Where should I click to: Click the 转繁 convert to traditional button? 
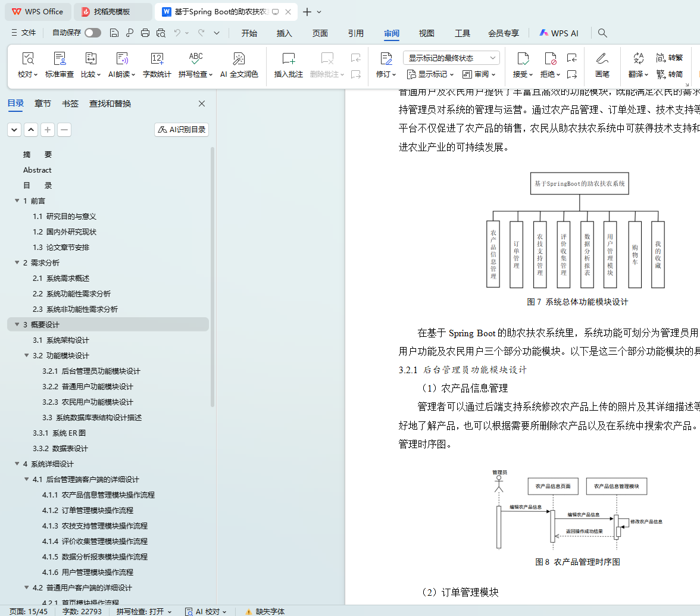tap(670, 58)
